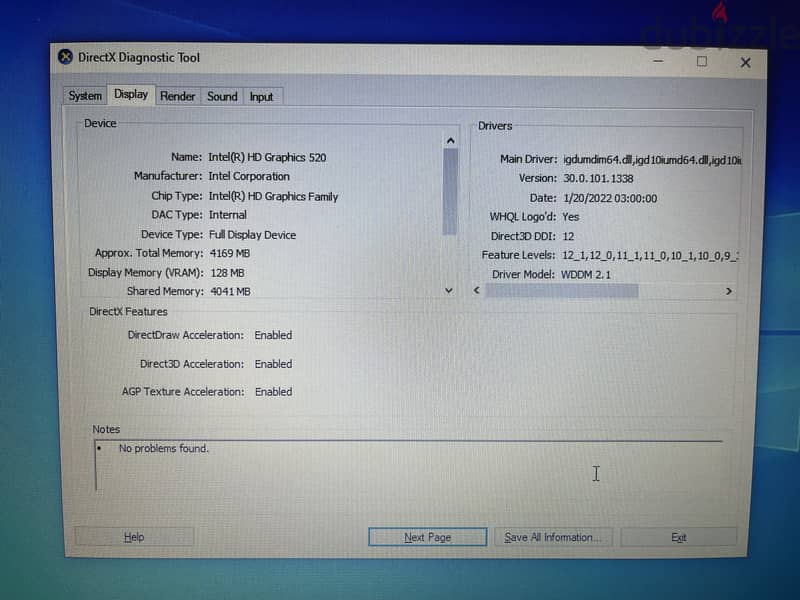800x600 pixels.
Task: Click Device list scroll up arrow
Action: coord(451,141)
